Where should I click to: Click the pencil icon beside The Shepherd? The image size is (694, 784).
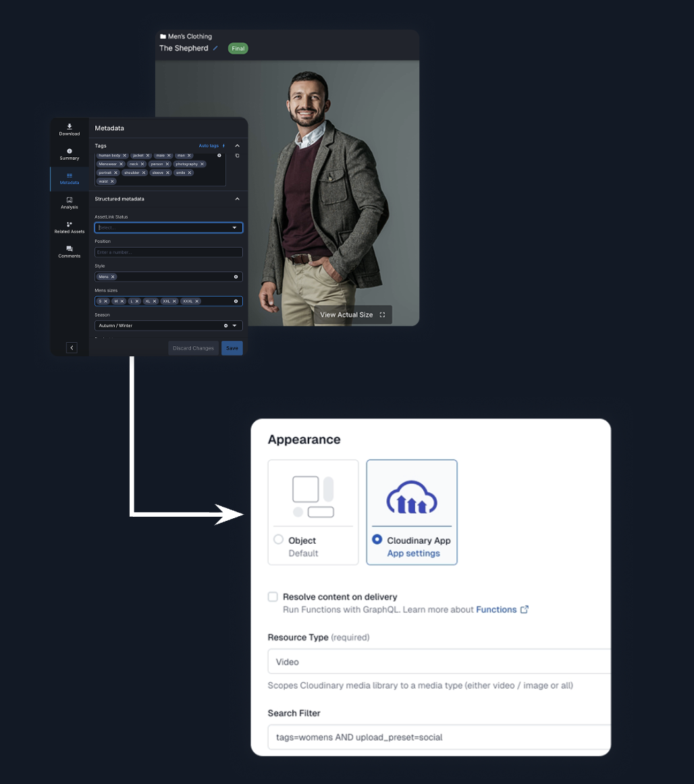tap(215, 49)
